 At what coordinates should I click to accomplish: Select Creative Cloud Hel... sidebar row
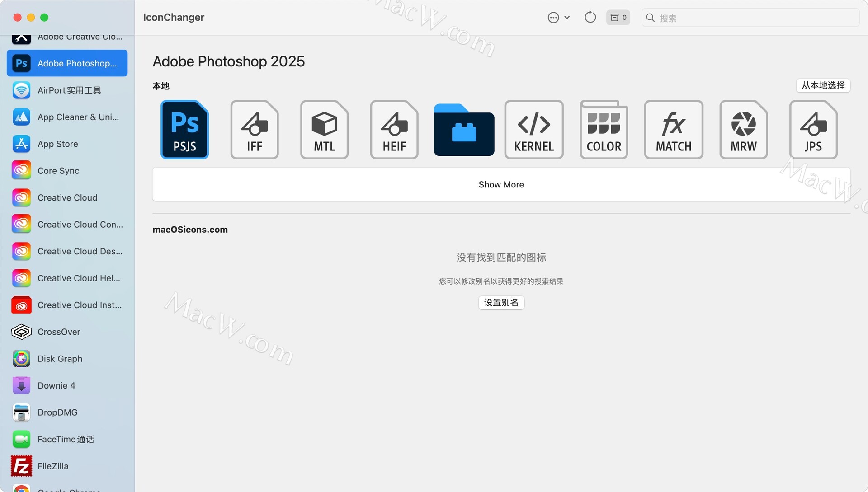67,278
